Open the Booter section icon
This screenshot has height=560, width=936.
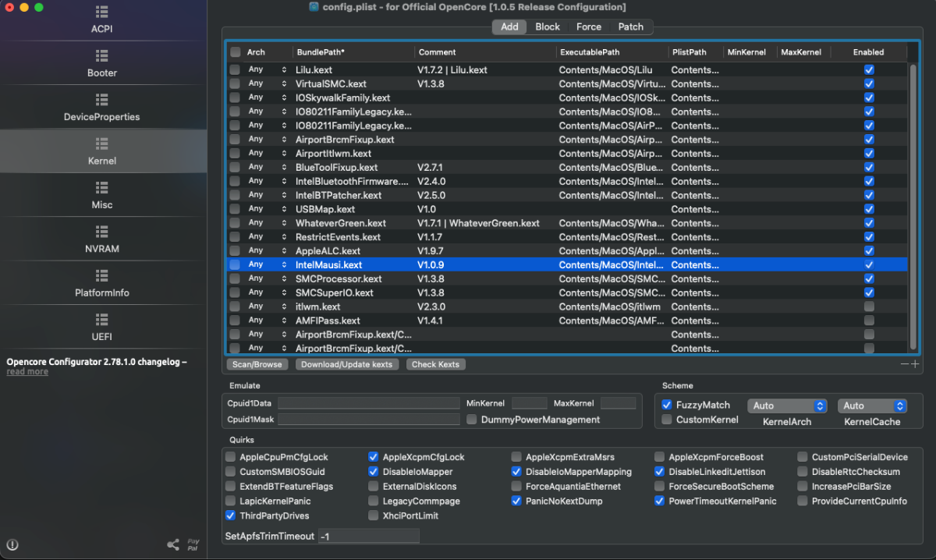[102, 56]
